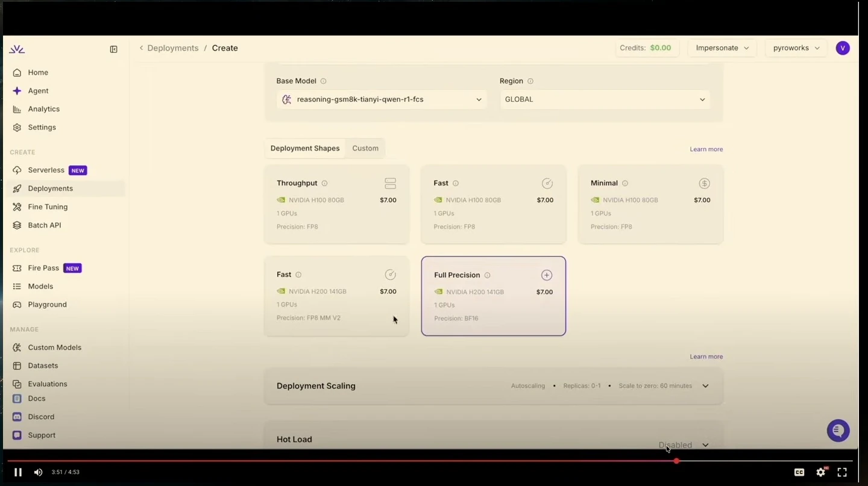Open the Base Model dropdown

382,99
